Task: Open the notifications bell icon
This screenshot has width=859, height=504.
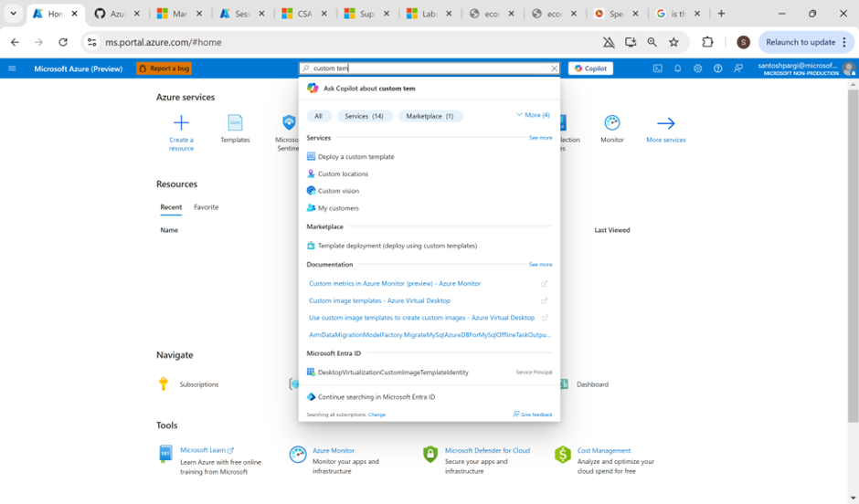Action: 678,68
